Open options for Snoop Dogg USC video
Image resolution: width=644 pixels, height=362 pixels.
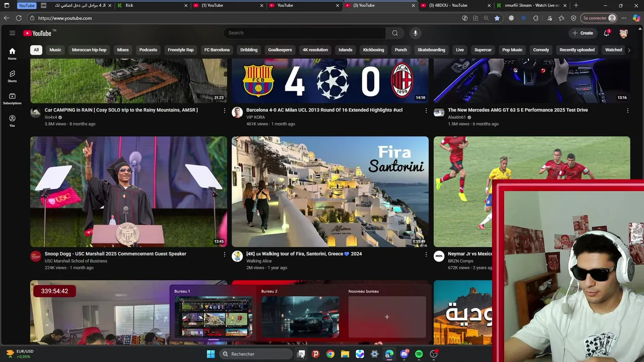click(x=224, y=254)
